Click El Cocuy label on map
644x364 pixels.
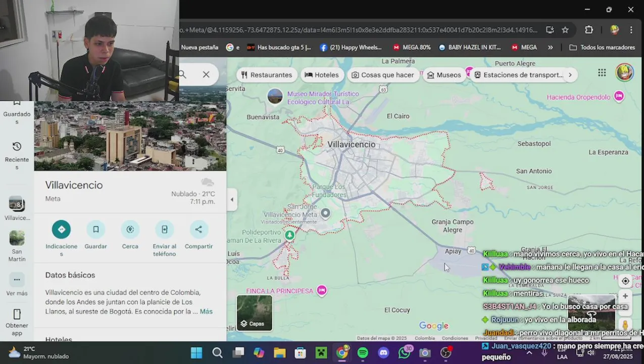(397, 310)
